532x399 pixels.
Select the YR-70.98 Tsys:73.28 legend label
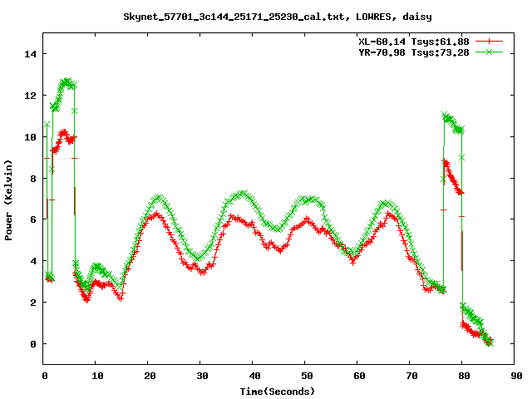point(414,52)
